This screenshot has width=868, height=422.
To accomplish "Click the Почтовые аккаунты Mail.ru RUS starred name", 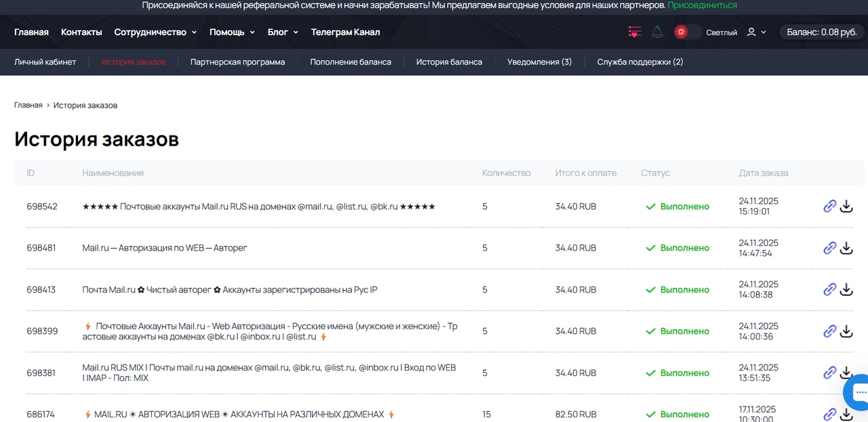I will coord(258,207).
